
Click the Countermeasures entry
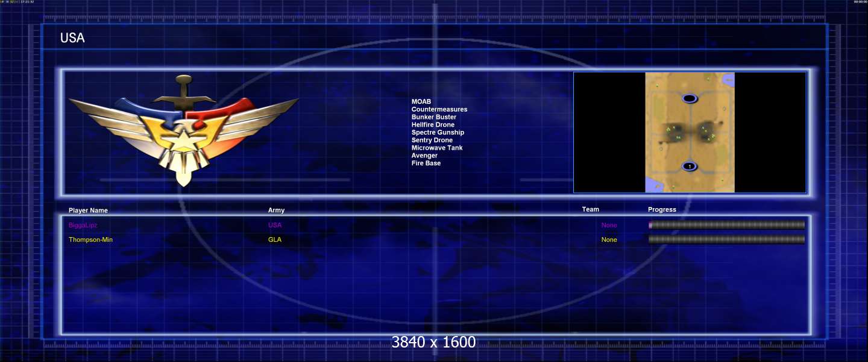point(439,109)
